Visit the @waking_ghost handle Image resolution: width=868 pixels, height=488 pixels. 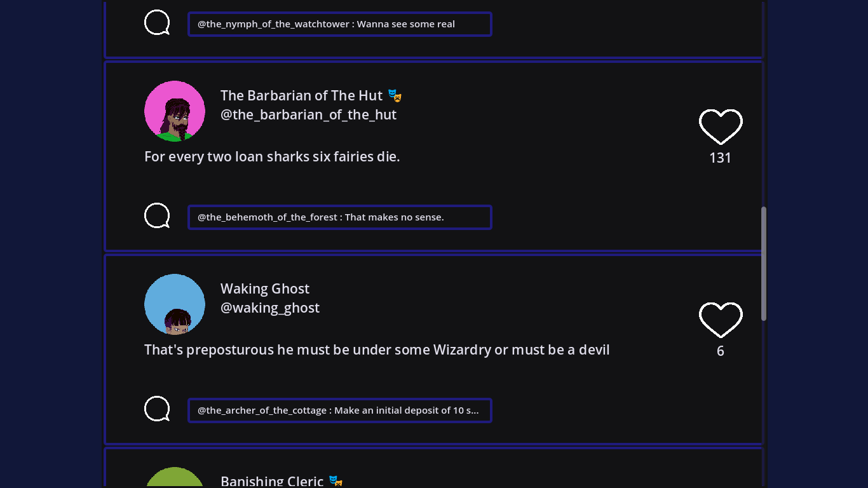(270, 308)
